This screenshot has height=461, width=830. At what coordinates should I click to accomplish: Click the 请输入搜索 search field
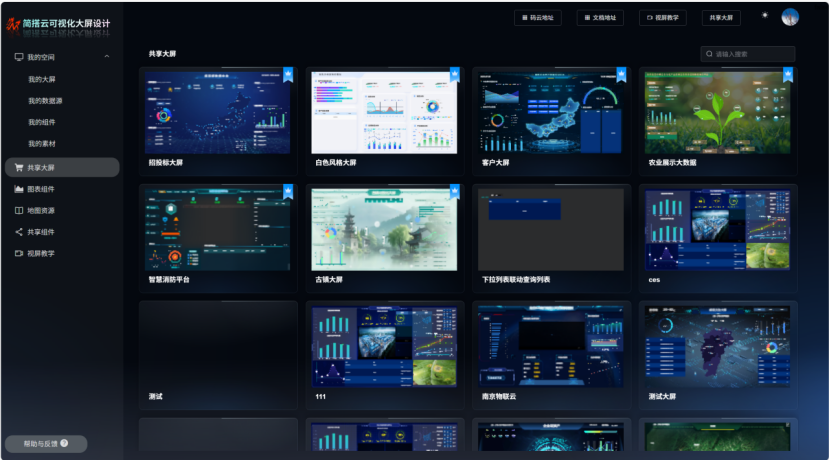752,54
